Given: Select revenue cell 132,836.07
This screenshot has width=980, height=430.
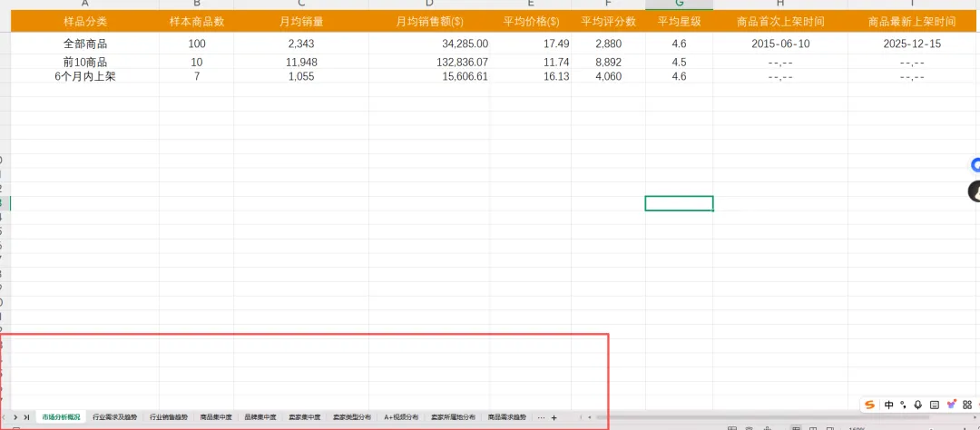Looking at the screenshot, I should pyautogui.click(x=429, y=62).
